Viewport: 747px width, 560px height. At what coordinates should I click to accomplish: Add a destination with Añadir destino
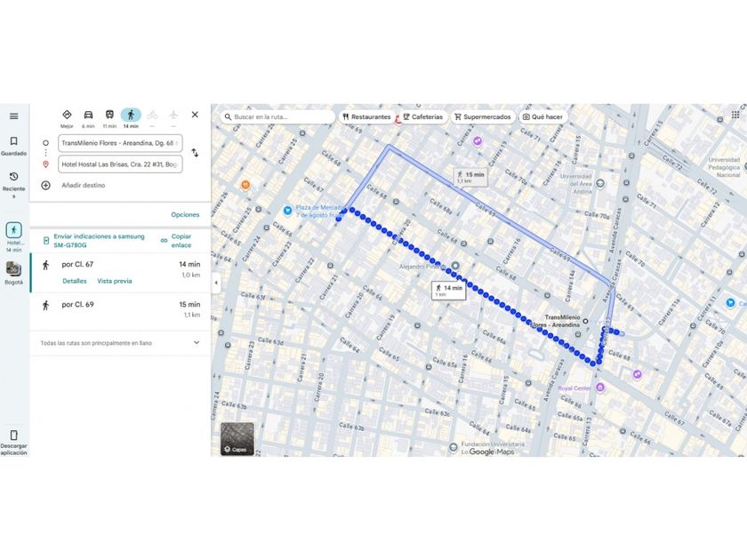coord(83,185)
